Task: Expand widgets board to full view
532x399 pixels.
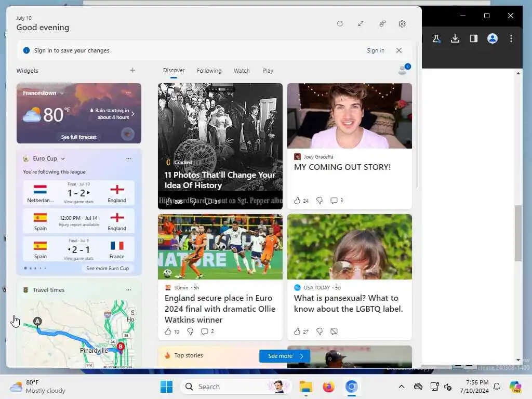Action: (361, 24)
